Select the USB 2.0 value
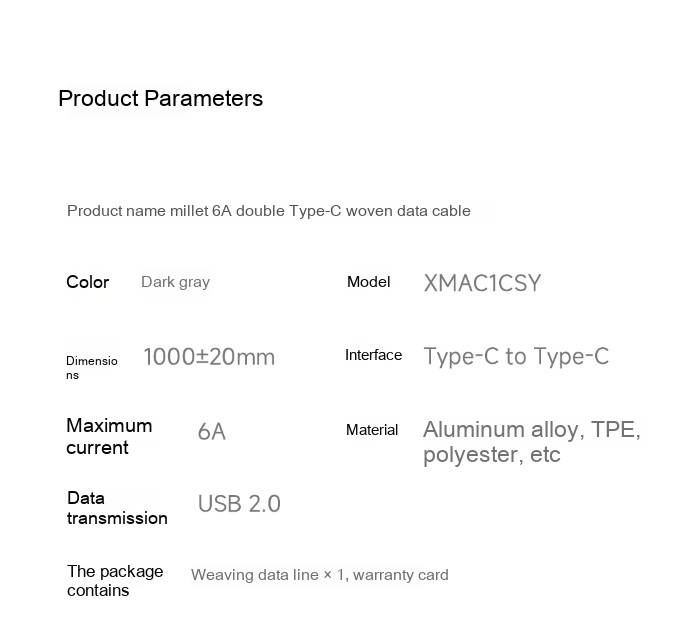 (239, 504)
